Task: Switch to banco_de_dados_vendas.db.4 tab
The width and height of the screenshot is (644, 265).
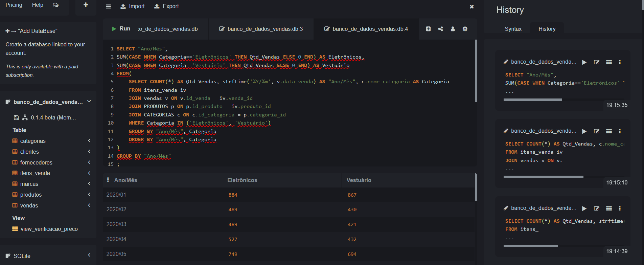Action: [366, 29]
